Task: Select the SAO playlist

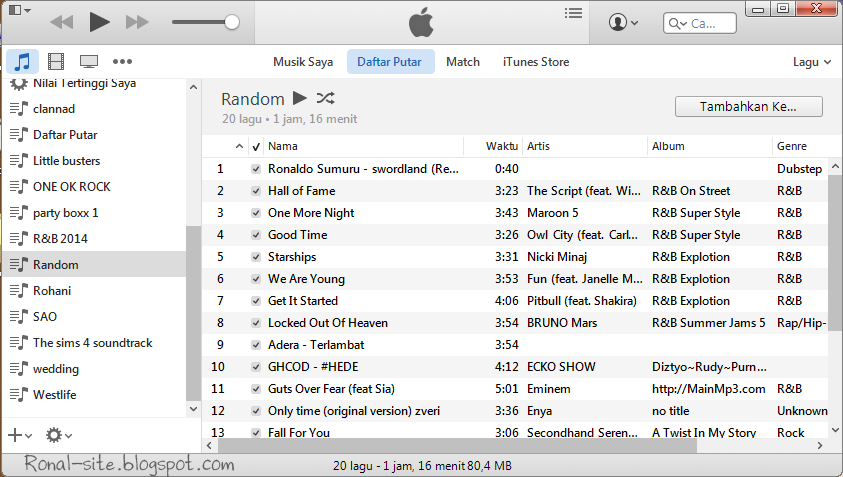Action: 94,317
